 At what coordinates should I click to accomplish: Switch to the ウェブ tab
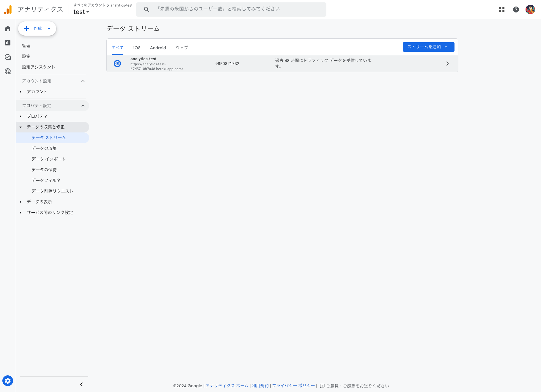pos(181,48)
